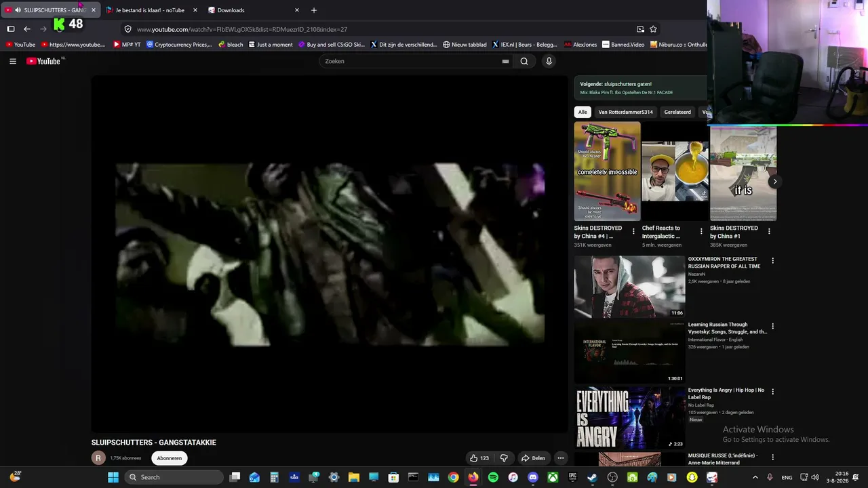Toggle the browser sidebar panel icon
Image resolution: width=868 pixels, height=488 pixels.
tap(11, 29)
